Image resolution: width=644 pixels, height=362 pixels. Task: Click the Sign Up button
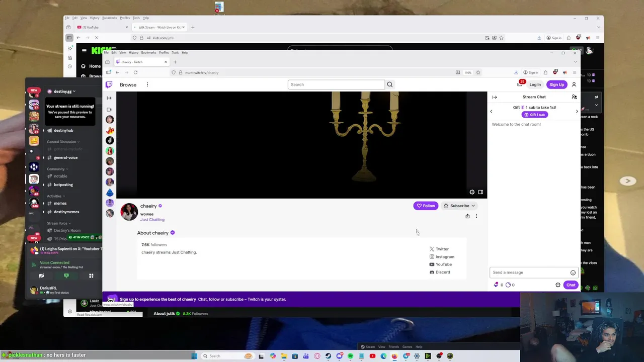tap(556, 84)
